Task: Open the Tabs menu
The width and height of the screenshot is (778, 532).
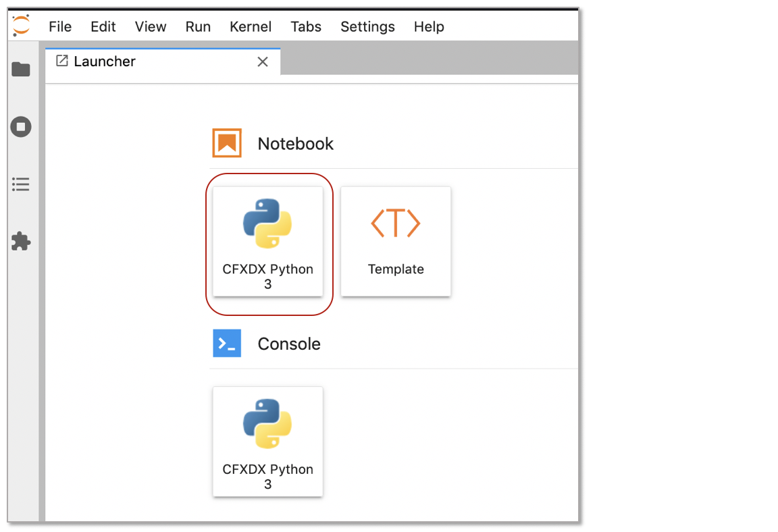Action: point(305,27)
